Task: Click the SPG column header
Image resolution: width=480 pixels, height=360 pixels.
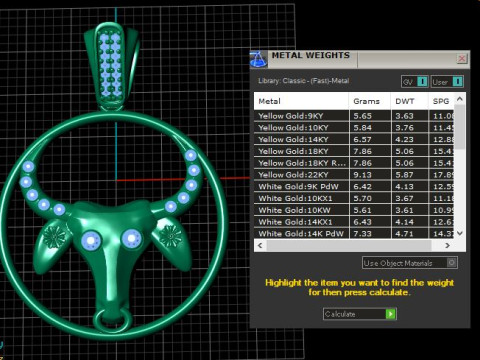Action: click(441, 101)
